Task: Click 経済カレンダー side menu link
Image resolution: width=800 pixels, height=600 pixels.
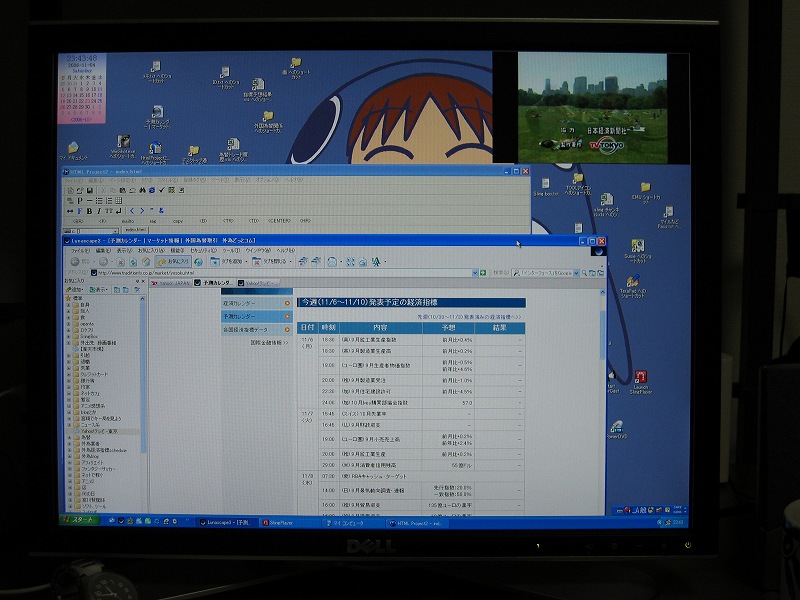Action: coord(256,303)
